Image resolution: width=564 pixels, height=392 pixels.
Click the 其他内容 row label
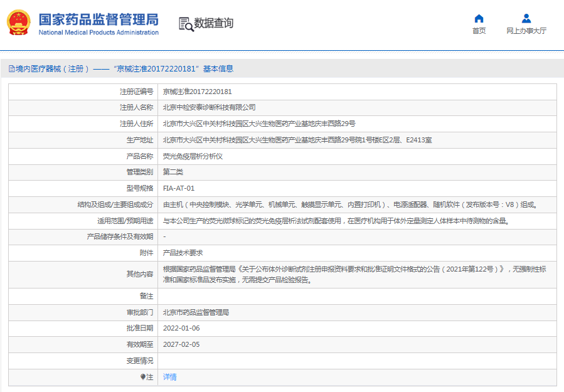(x=139, y=275)
